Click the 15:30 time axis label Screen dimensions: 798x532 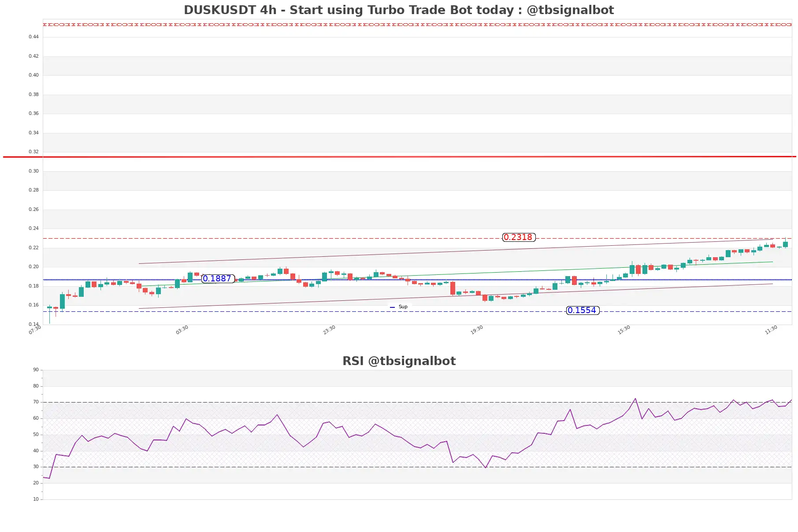click(624, 330)
